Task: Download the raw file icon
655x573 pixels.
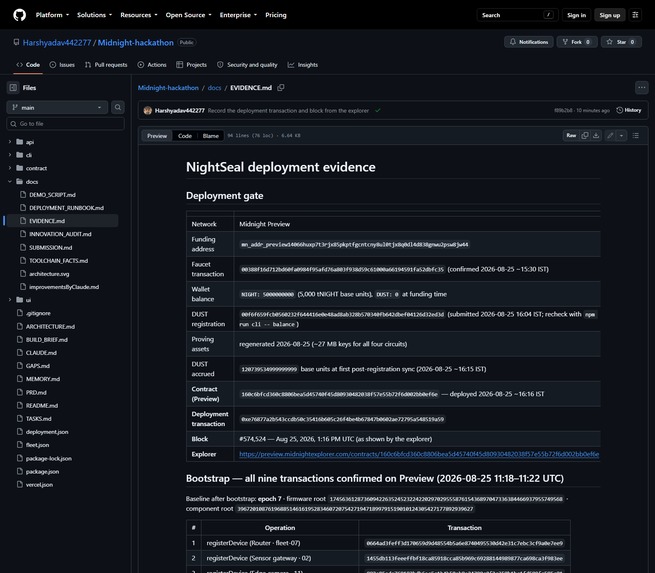Action: tap(596, 135)
